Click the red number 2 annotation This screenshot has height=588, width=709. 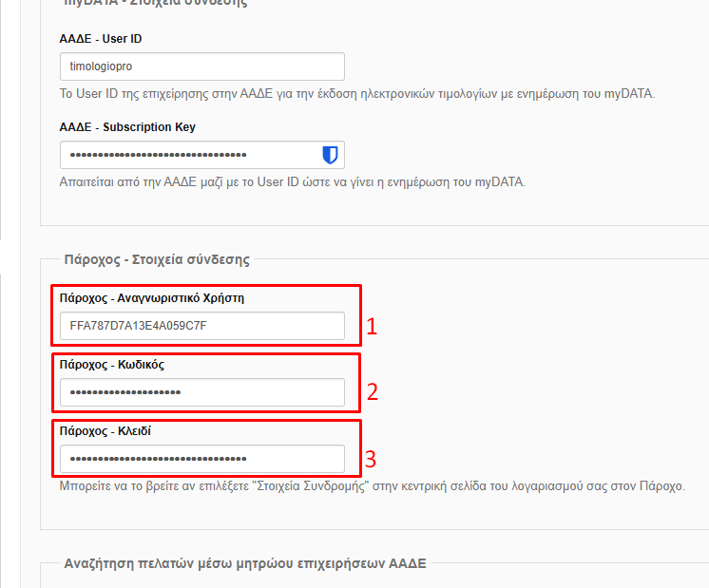point(373,392)
